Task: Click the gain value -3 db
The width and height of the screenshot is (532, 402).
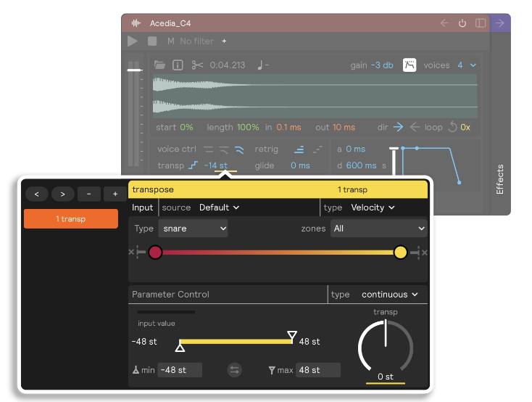Action: coord(382,65)
